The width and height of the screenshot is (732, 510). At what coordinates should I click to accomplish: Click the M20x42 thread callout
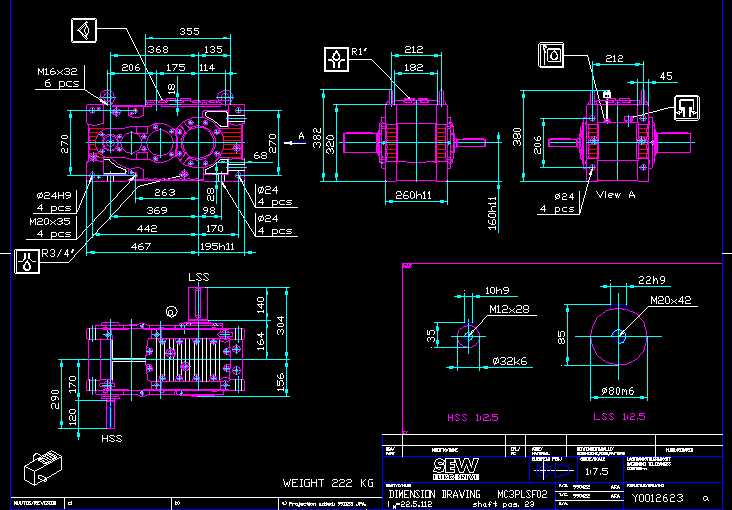671,301
